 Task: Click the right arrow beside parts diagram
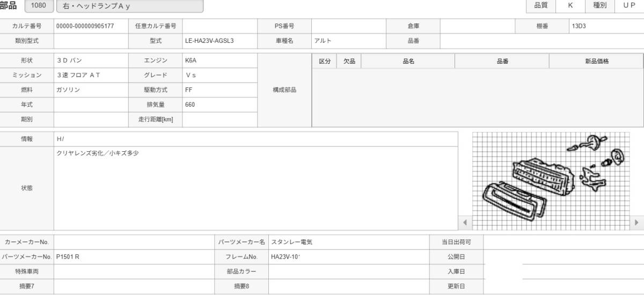pos(637,222)
